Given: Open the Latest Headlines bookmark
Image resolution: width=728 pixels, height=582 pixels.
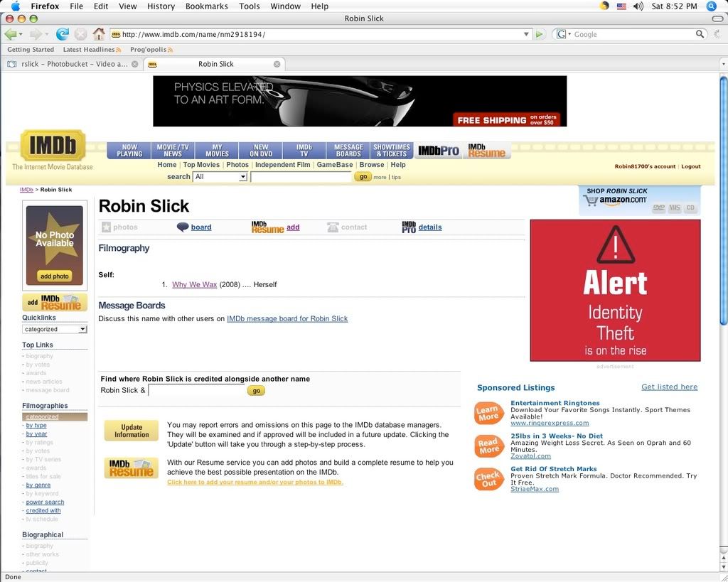Looking at the screenshot, I should pyautogui.click(x=92, y=50).
